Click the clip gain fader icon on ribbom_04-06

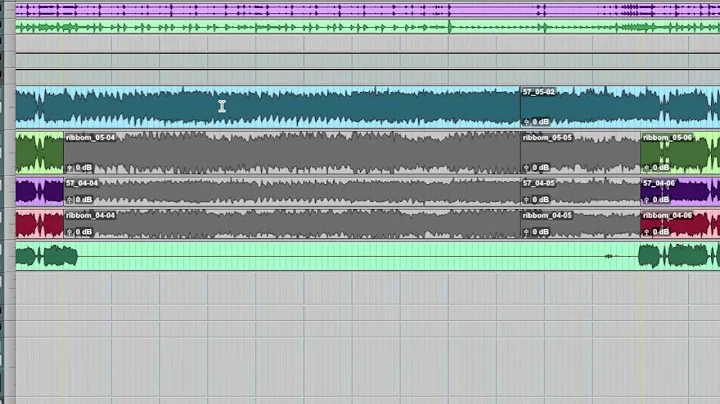647,232
